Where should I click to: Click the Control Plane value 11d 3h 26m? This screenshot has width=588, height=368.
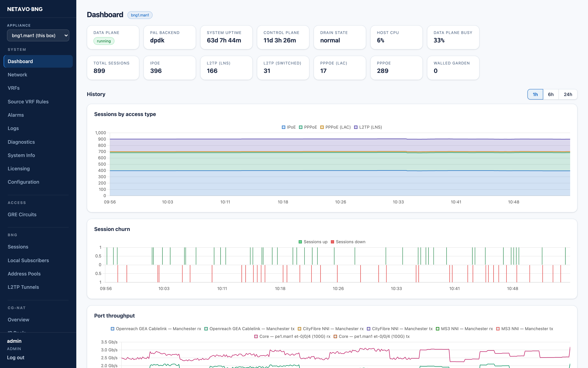click(x=280, y=40)
